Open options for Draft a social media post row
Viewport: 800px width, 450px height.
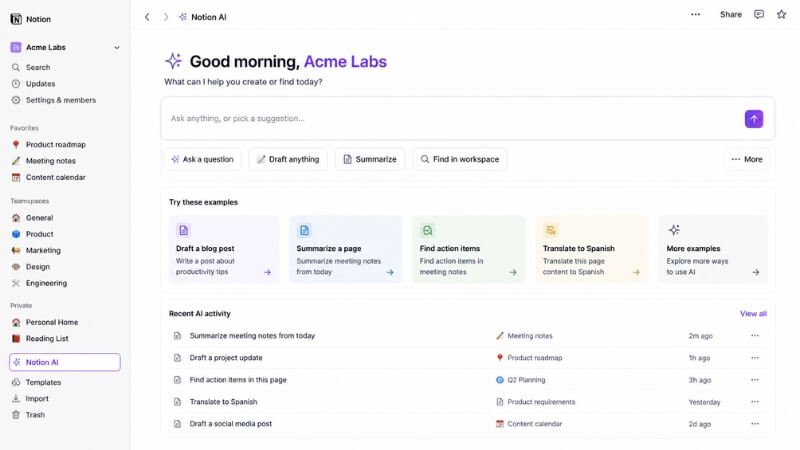click(x=755, y=423)
